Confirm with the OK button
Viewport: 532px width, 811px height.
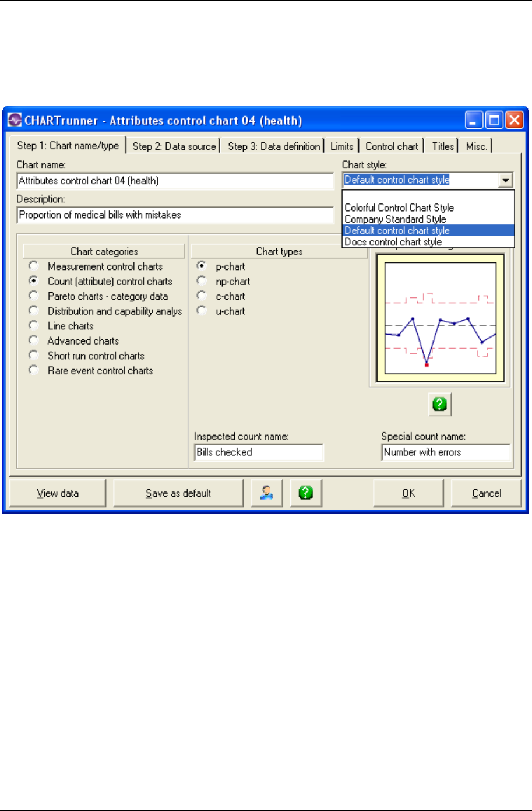pos(408,493)
